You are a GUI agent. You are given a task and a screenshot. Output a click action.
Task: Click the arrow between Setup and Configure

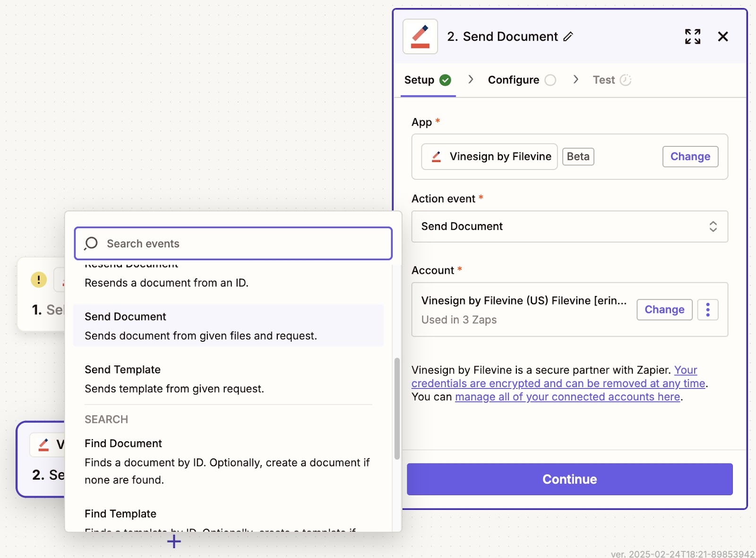471,79
